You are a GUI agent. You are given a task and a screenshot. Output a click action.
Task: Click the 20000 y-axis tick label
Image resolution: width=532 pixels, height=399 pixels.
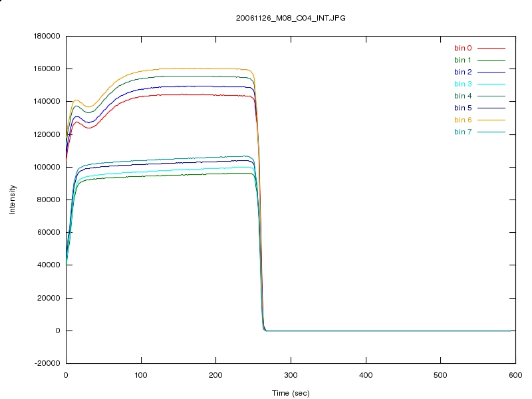tap(49, 298)
